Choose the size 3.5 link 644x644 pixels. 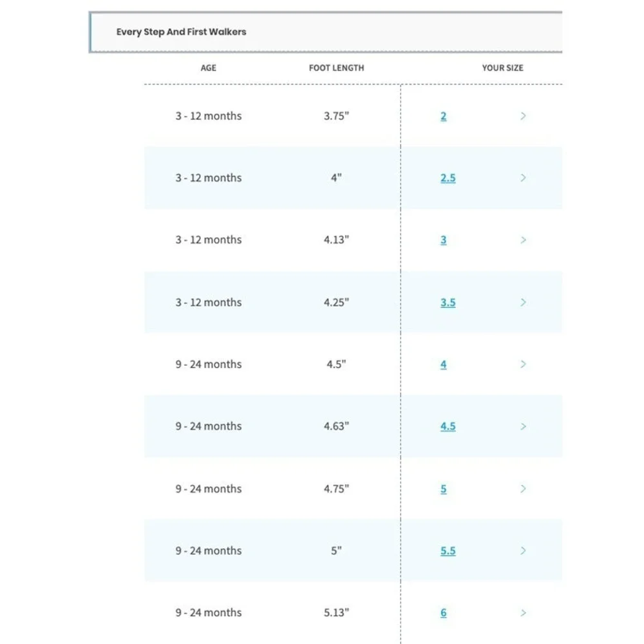(x=448, y=302)
